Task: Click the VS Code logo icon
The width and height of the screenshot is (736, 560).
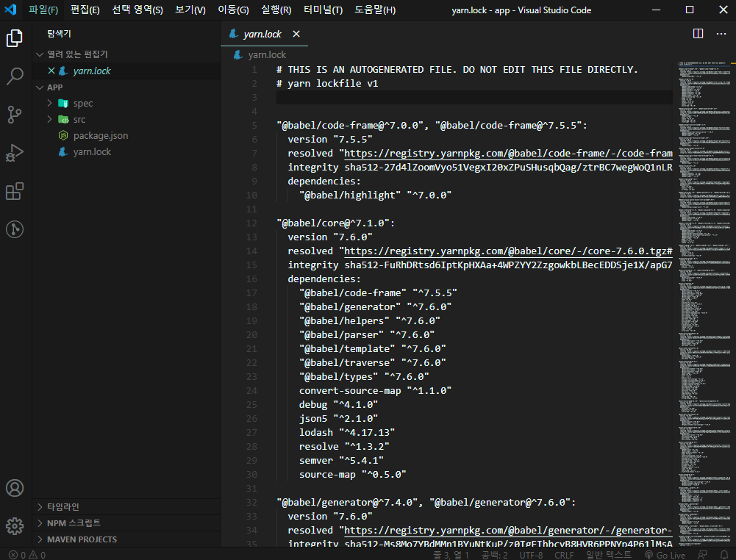Action: 10,10
